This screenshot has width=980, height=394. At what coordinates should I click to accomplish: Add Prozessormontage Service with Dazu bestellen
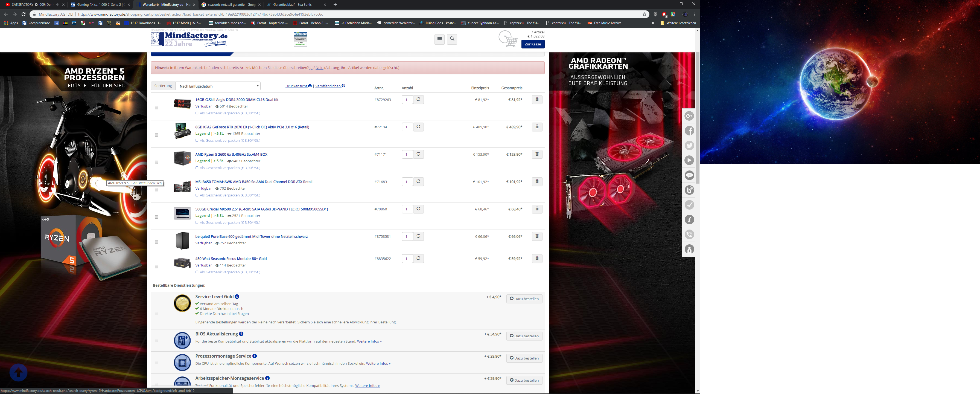click(524, 358)
